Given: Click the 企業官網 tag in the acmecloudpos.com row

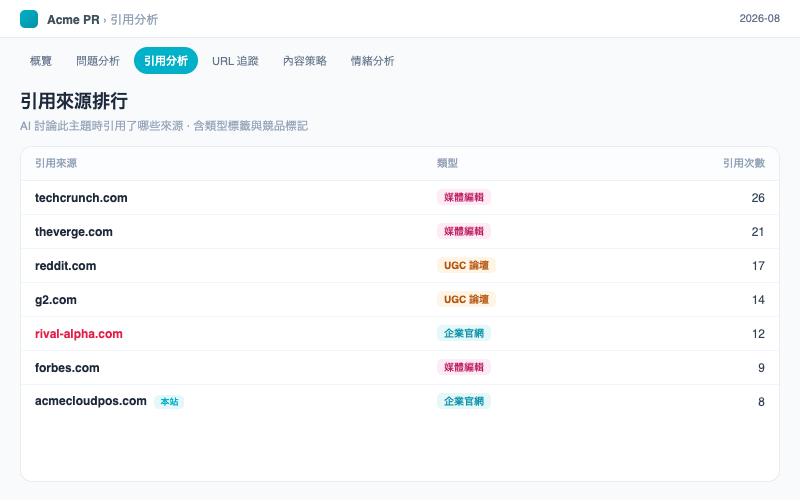Looking at the screenshot, I should point(464,401).
